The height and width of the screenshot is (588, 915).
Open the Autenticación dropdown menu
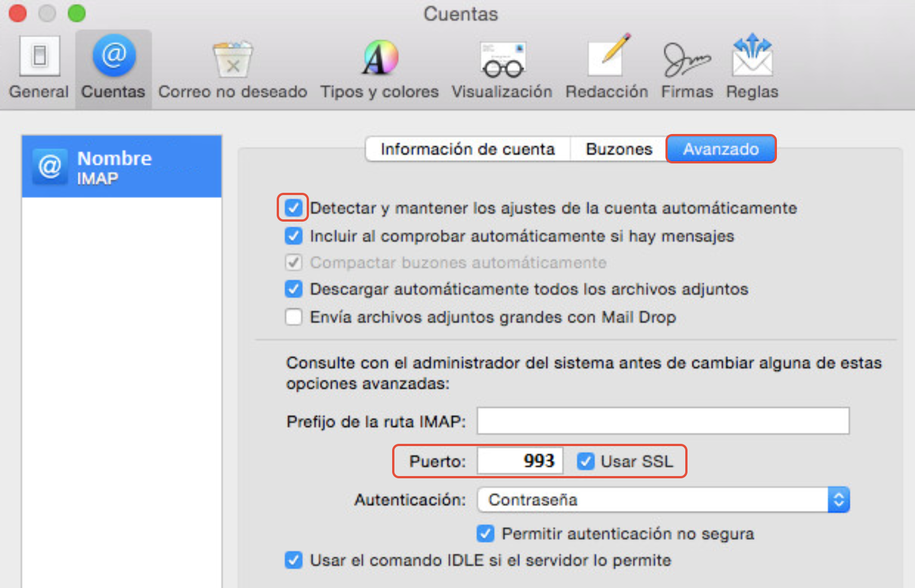pyautogui.click(x=663, y=500)
